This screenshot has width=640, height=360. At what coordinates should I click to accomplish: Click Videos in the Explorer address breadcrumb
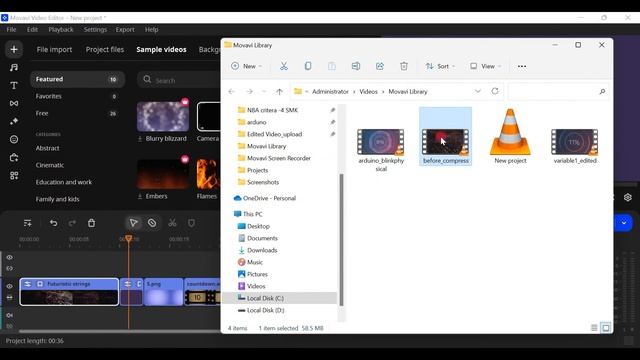368,91
